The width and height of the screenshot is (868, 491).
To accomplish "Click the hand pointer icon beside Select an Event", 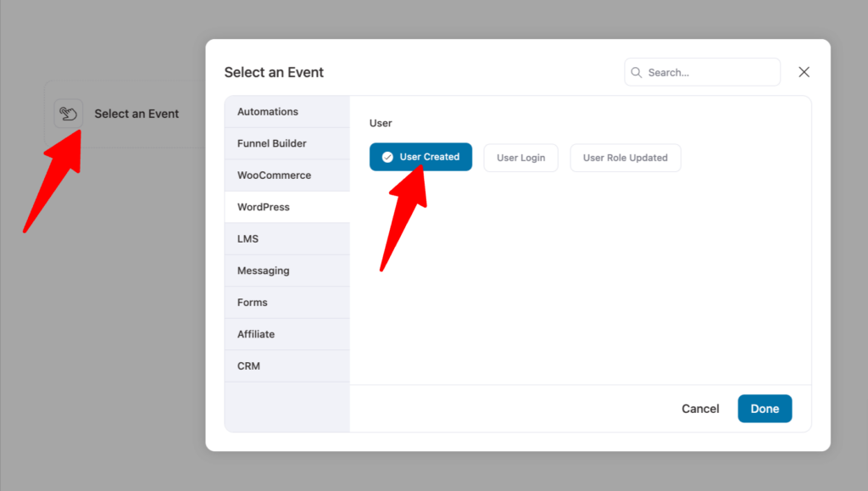I will 68,113.
